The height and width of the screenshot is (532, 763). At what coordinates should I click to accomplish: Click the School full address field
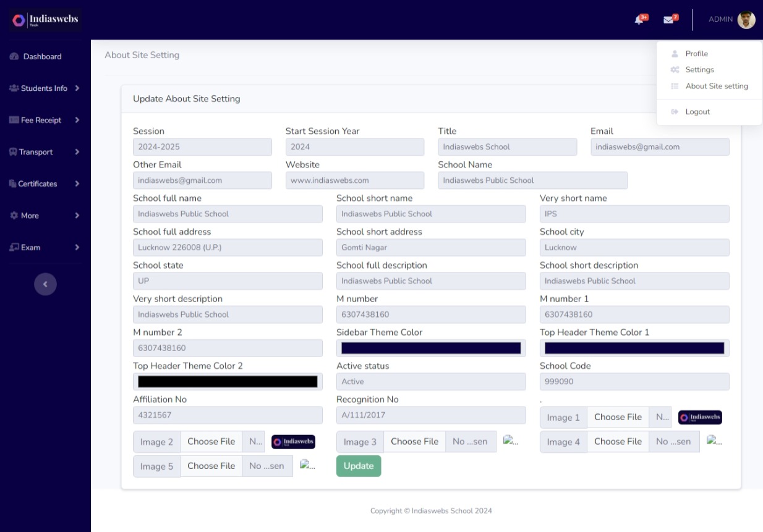coord(228,248)
